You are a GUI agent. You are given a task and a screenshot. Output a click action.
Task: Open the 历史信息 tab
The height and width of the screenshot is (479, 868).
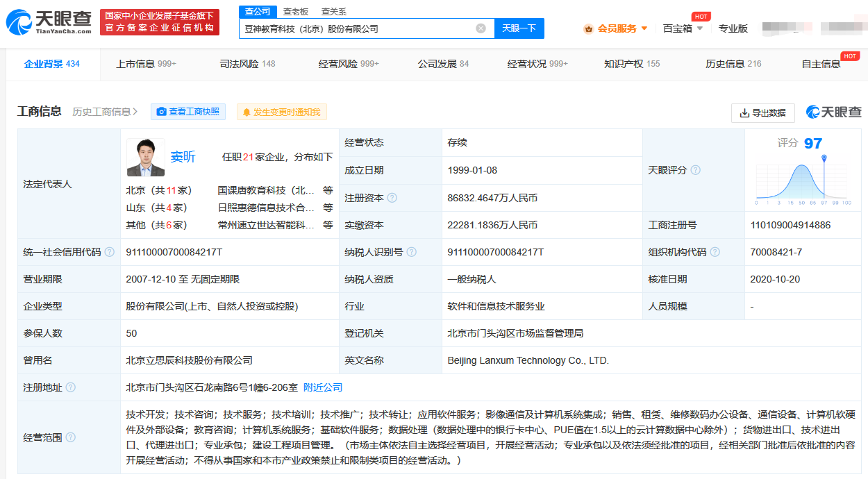pos(733,64)
